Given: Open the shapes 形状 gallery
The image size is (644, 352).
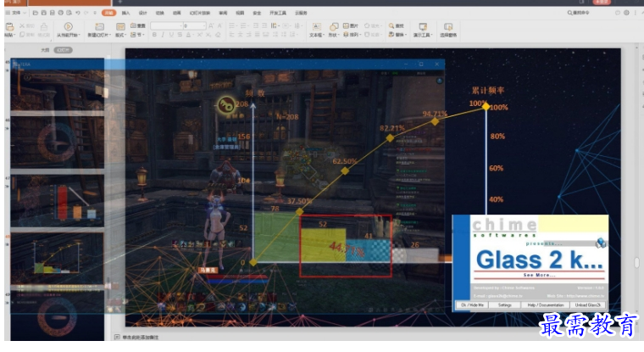Looking at the screenshot, I should click(333, 30).
